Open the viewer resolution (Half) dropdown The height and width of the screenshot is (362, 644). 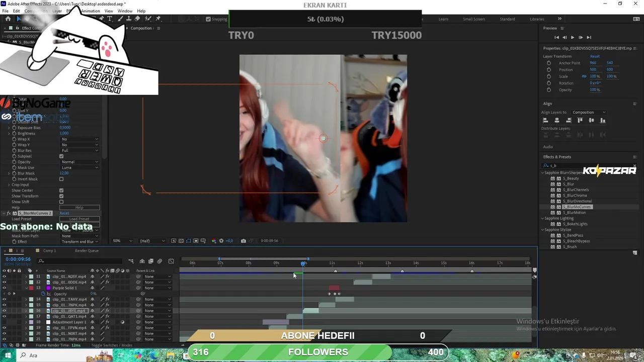[151, 241]
